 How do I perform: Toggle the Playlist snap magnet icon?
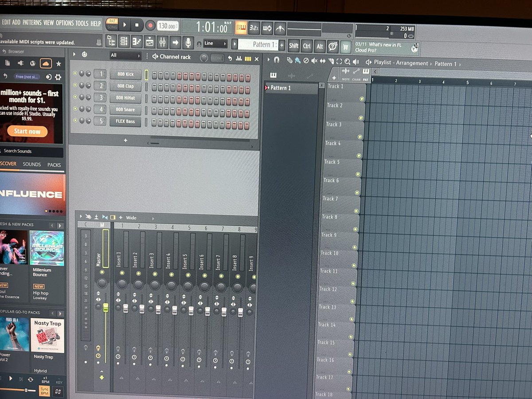click(277, 60)
